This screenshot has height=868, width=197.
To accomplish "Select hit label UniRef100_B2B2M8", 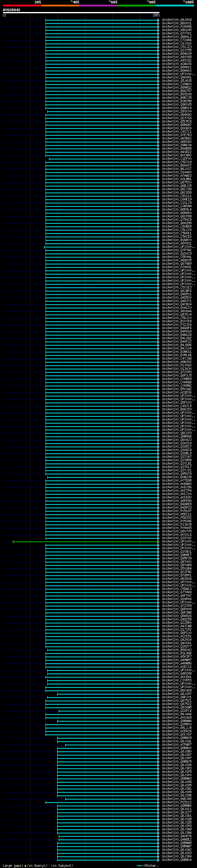I will click(177, 101).
